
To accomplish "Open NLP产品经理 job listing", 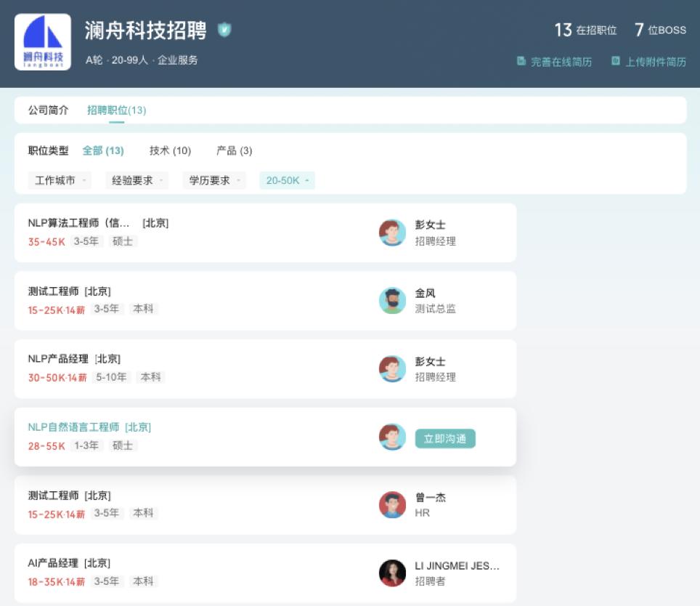I will coord(265,369).
